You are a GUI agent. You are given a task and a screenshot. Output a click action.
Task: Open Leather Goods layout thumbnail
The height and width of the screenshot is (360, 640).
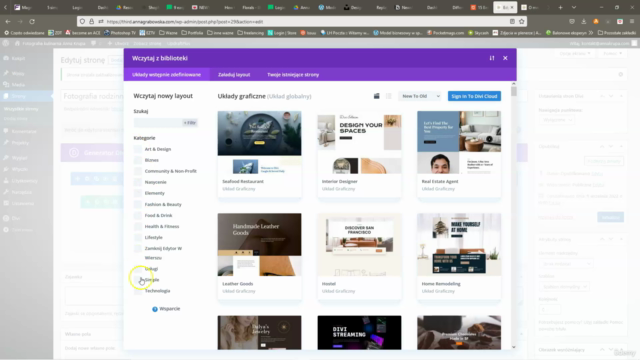click(x=260, y=244)
